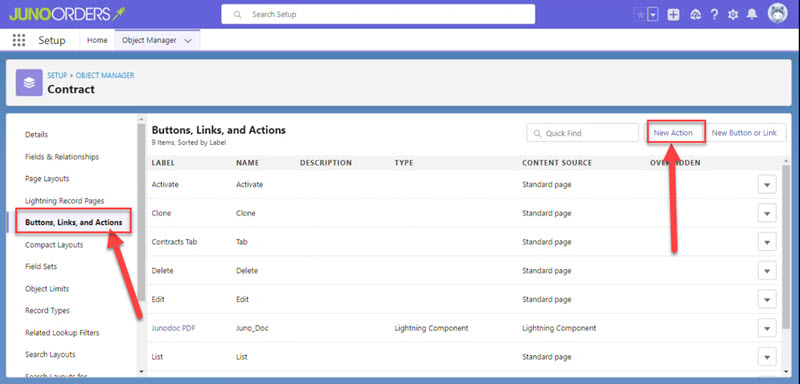Select Buttons, Links, and Actions sidebar item
The height and width of the screenshot is (384, 800).
[x=73, y=222]
